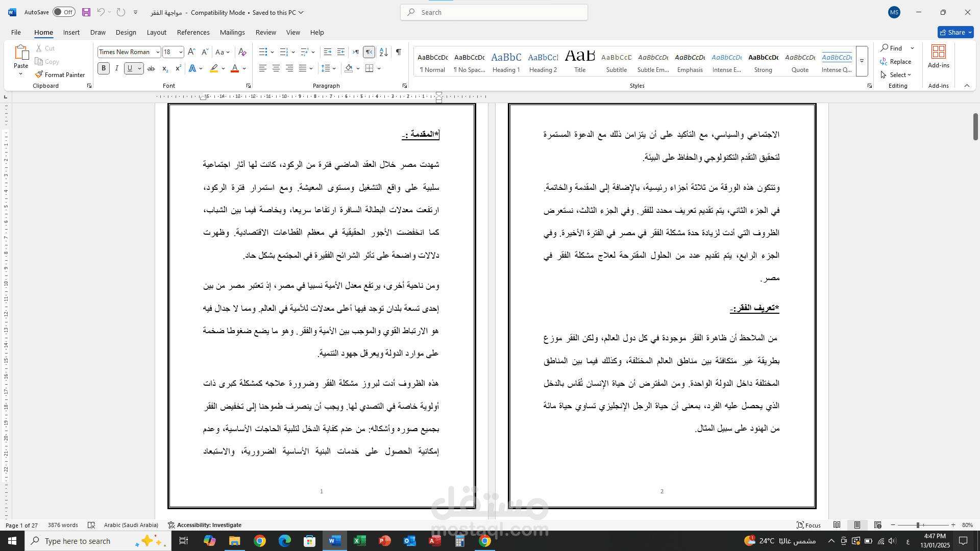Open File Explorer from taskbar
980x551 pixels.
click(x=234, y=541)
